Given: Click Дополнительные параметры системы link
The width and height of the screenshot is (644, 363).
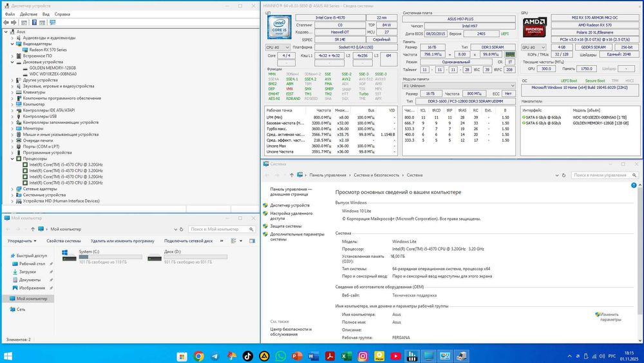Looking at the screenshot, I should 297,237.
